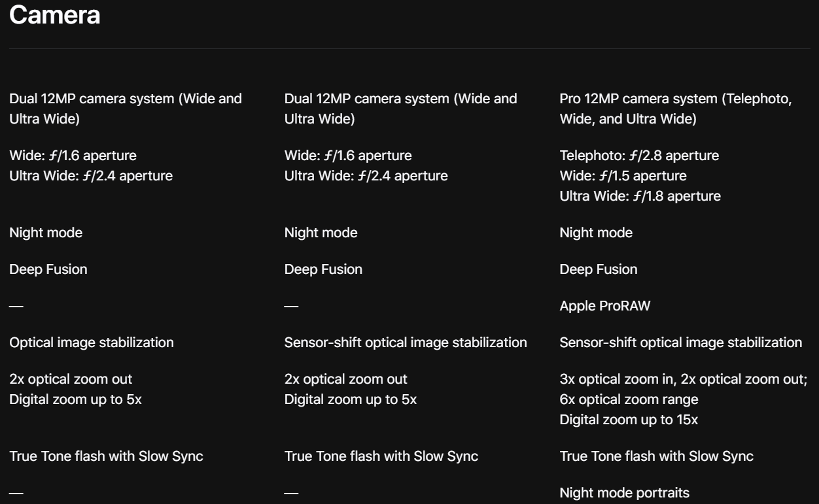Click Night mode portraits entry
819x504 pixels.
point(624,493)
